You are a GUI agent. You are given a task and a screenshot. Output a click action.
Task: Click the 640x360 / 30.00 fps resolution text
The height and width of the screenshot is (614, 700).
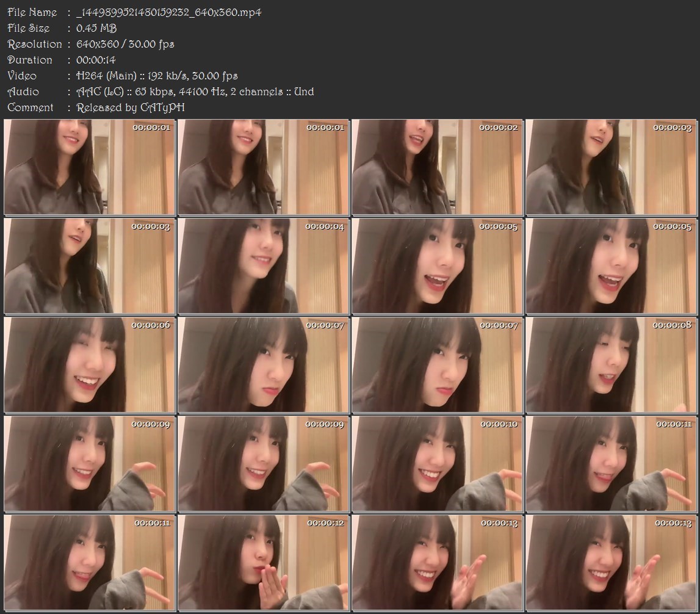pos(125,44)
